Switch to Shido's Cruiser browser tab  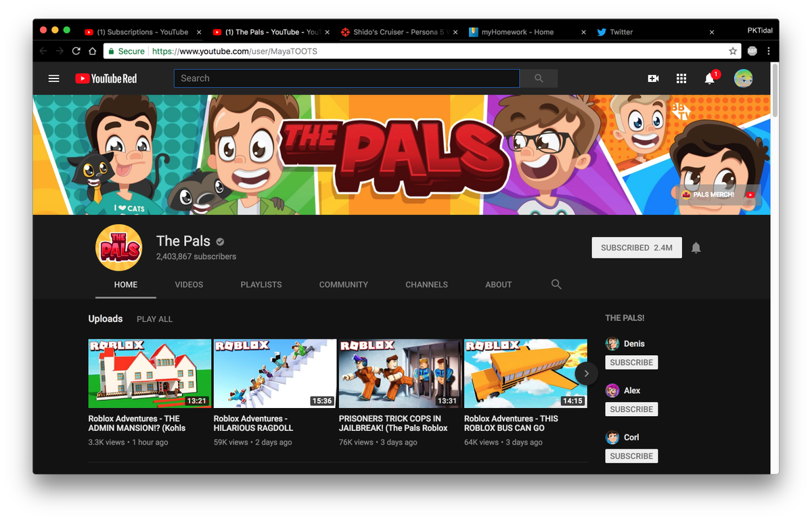point(398,32)
